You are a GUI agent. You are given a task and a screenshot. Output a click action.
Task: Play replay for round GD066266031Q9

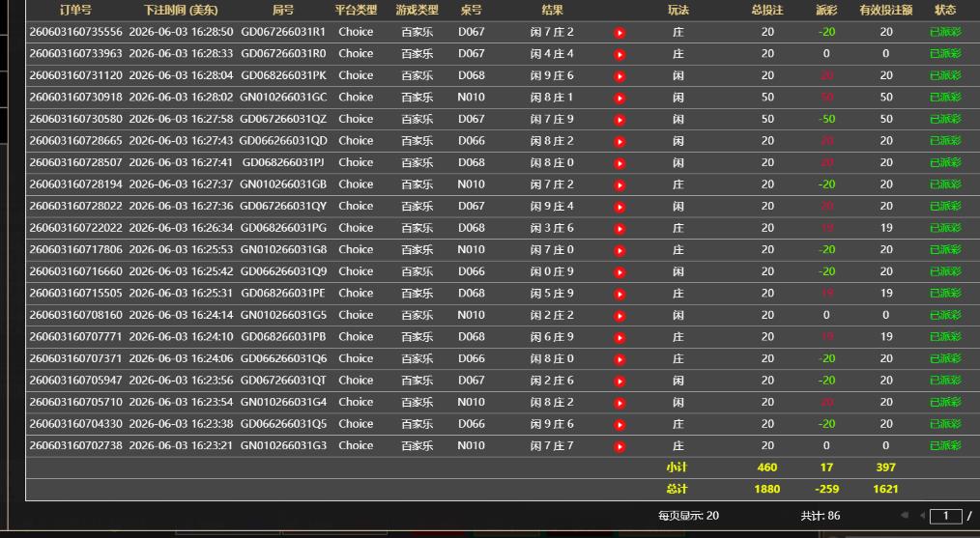pyautogui.click(x=620, y=272)
